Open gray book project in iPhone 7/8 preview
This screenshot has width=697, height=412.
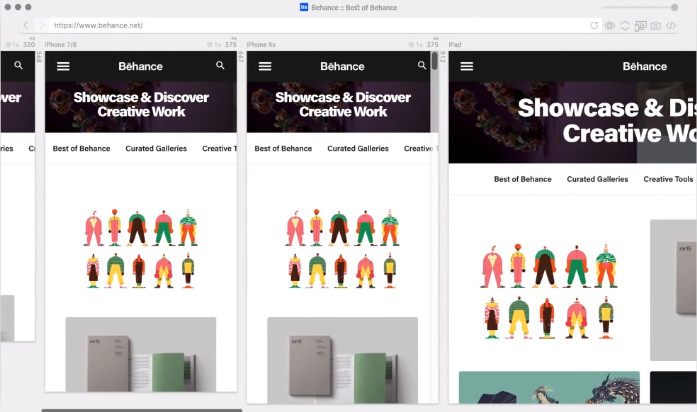141,354
